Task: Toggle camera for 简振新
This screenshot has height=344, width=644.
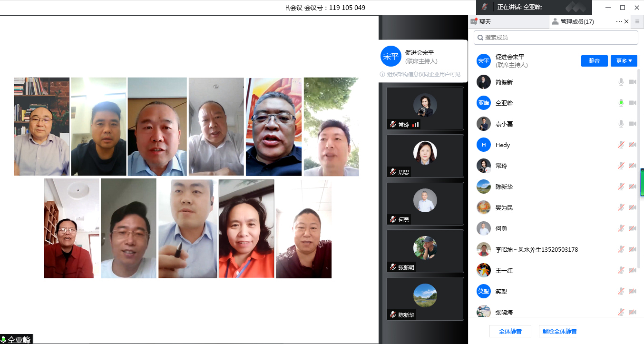Action: tap(632, 82)
